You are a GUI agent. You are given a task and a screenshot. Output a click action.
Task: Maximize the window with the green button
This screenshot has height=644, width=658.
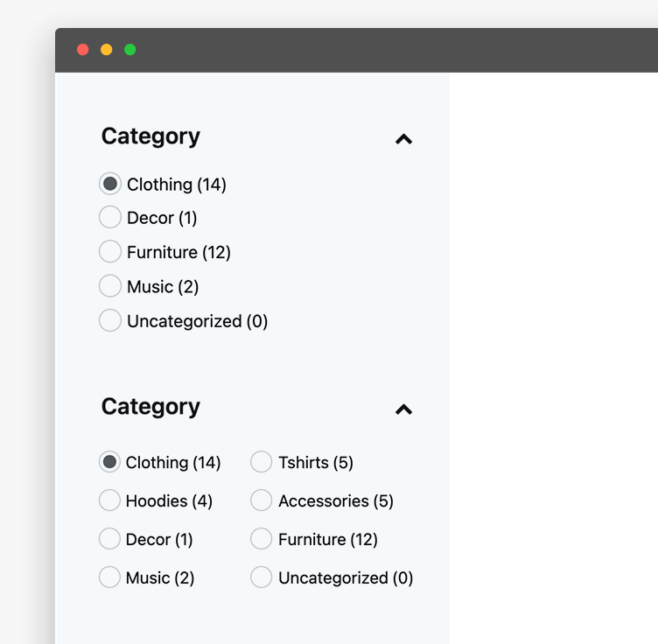coord(130,50)
